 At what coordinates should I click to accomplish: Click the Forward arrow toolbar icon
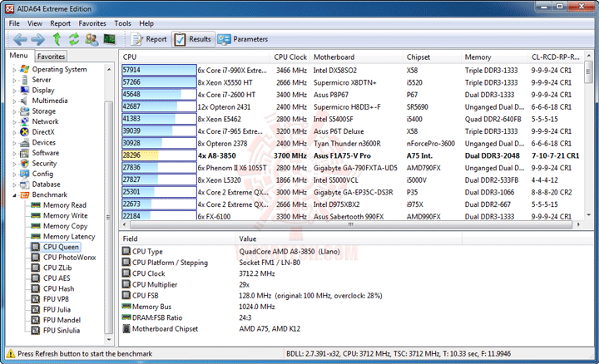37,39
